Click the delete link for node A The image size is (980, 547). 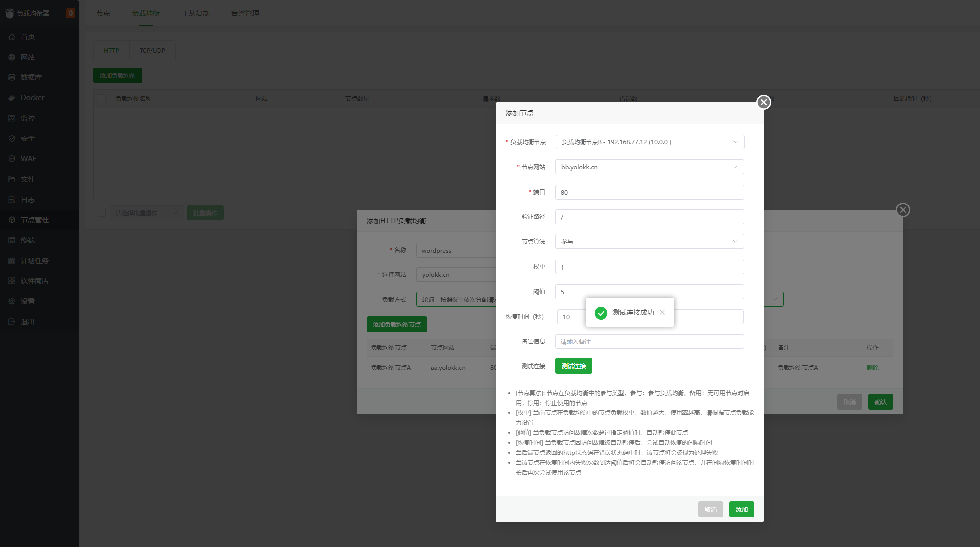(x=872, y=368)
